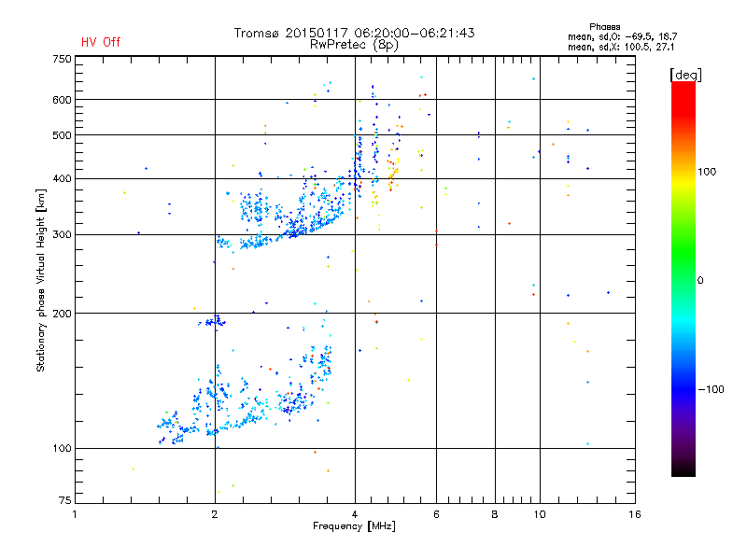Image resolution: width=747 pixels, height=560 pixels.
Task: Select the title 'Tromsø 20150117 06:20:00-06:21:43'
Action: (x=354, y=33)
